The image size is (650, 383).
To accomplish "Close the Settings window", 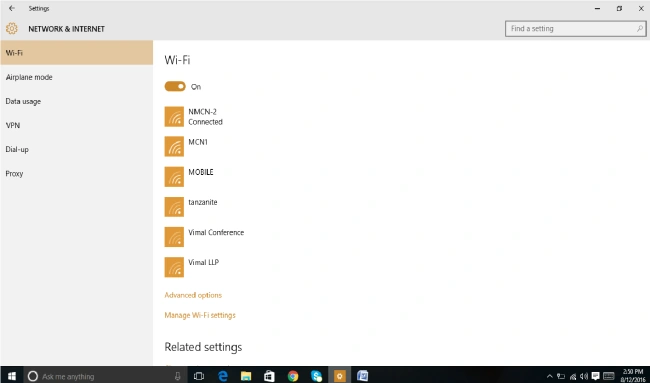I will click(641, 8).
